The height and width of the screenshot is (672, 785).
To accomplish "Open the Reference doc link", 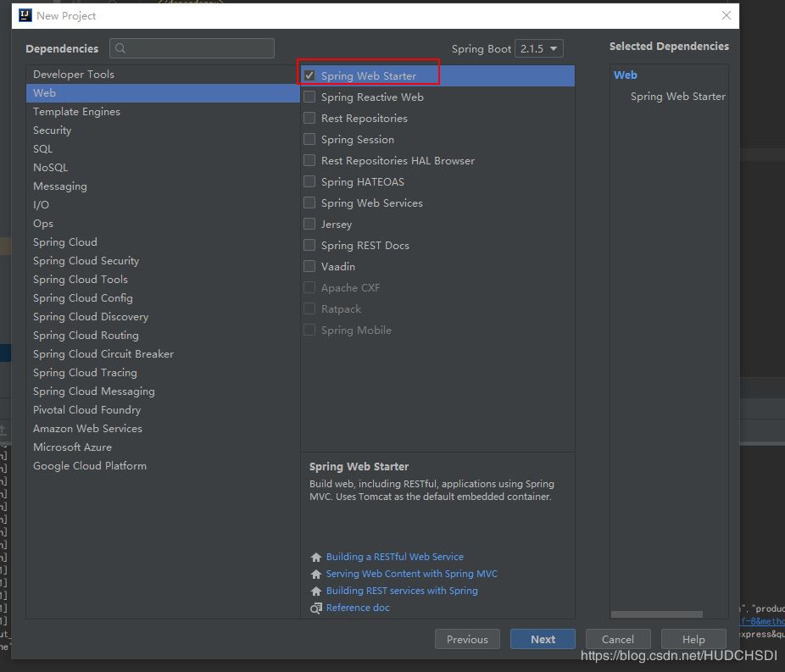I will (x=358, y=608).
